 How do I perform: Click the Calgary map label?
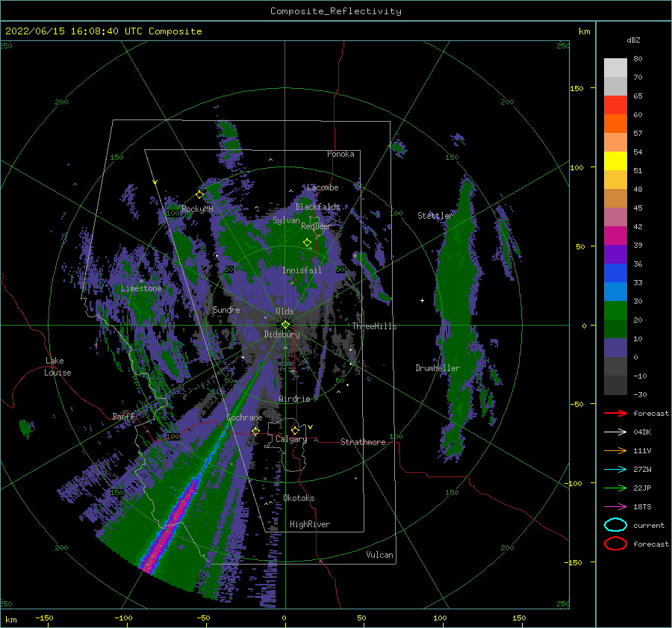[x=291, y=439]
